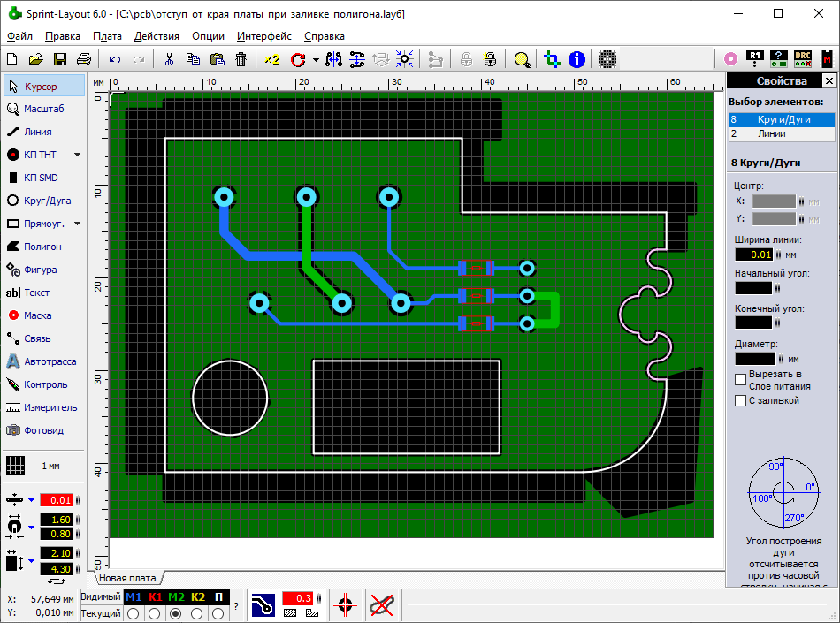
Task: Switch to the 'Новая плата' board tab
Action: point(126,578)
